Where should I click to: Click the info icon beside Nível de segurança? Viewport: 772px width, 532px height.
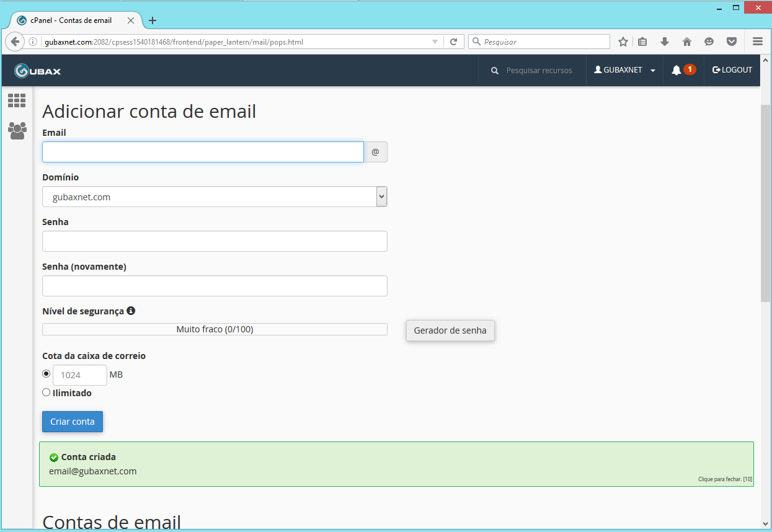click(x=130, y=310)
